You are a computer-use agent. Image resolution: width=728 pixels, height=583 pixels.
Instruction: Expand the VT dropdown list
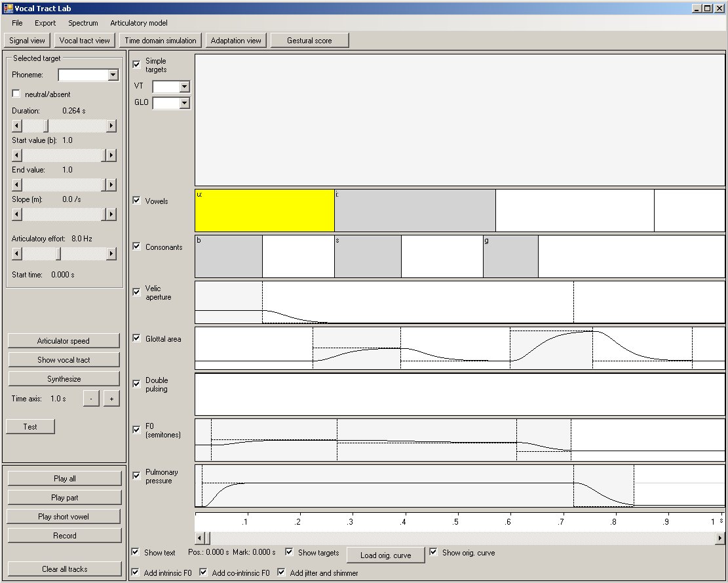(x=184, y=87)
